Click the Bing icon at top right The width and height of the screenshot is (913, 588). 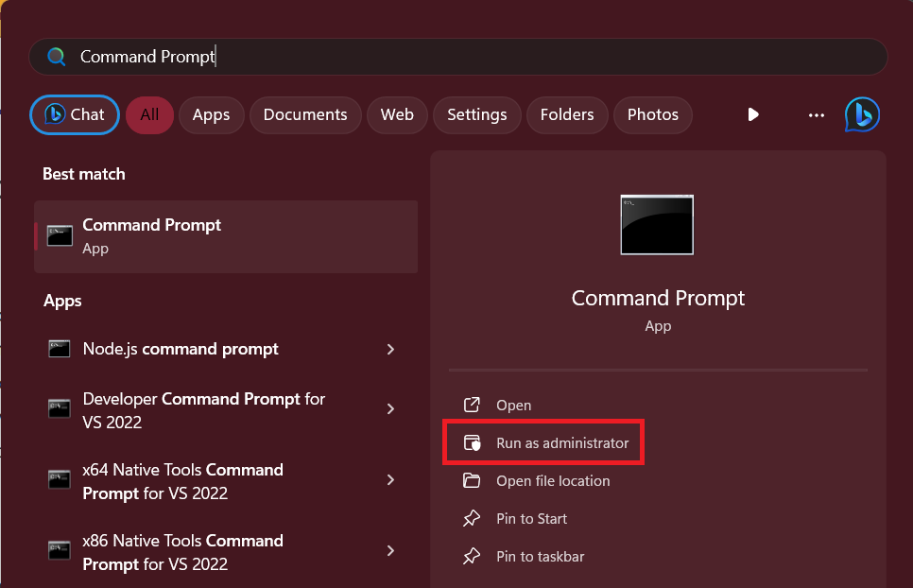click(861, 114)
